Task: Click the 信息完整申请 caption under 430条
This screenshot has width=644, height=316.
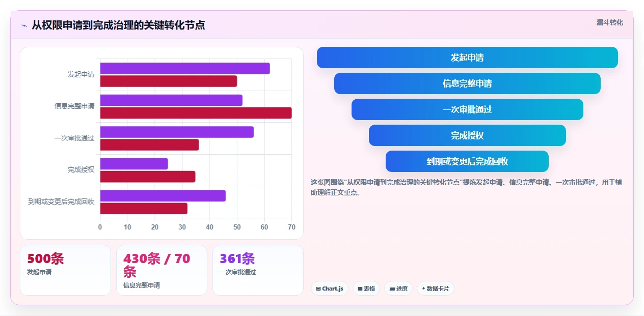Action: coord(142,285)
